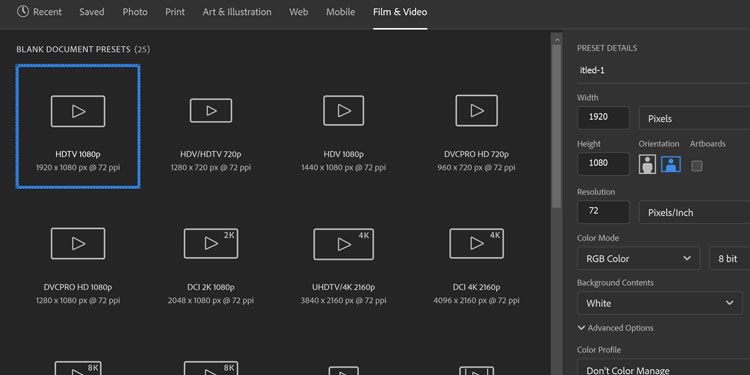Click the Width field showing 1920

coord(603,117)
